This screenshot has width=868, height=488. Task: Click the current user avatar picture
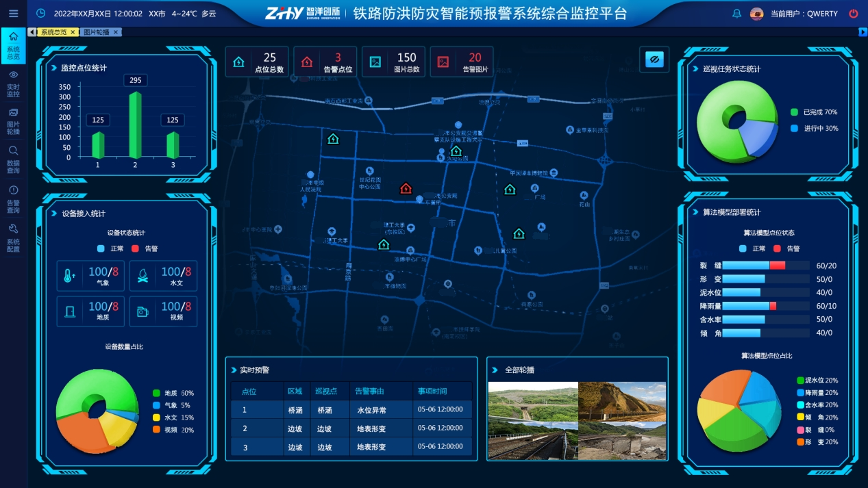756,14
